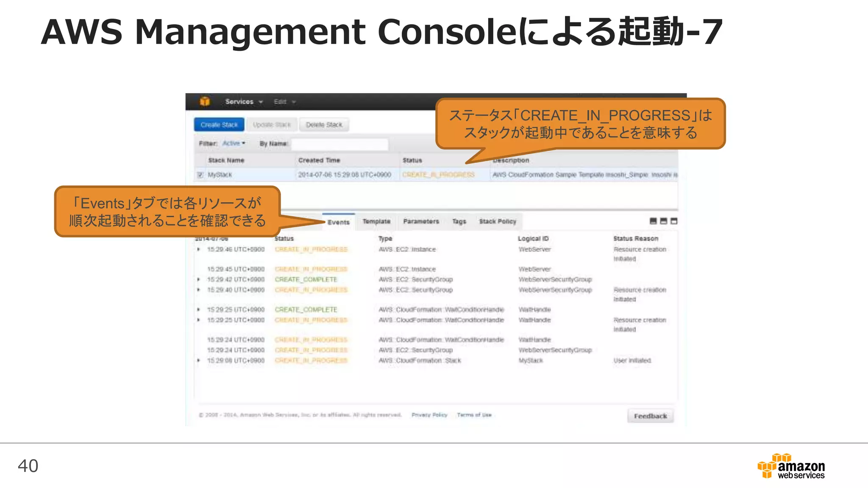This screenshot has width=868, height=488.
Task: Select the last full-pane layout icon
Action: pos(674,221)
